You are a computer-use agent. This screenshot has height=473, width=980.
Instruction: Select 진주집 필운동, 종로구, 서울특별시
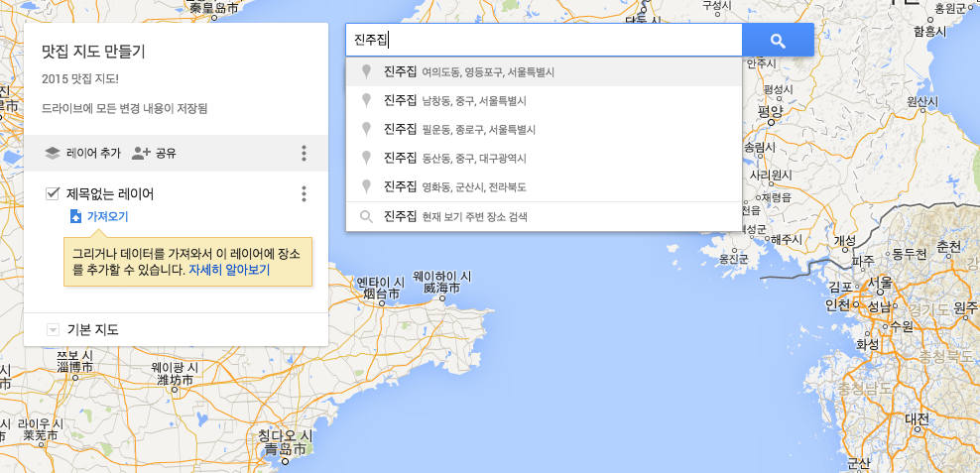544,129
